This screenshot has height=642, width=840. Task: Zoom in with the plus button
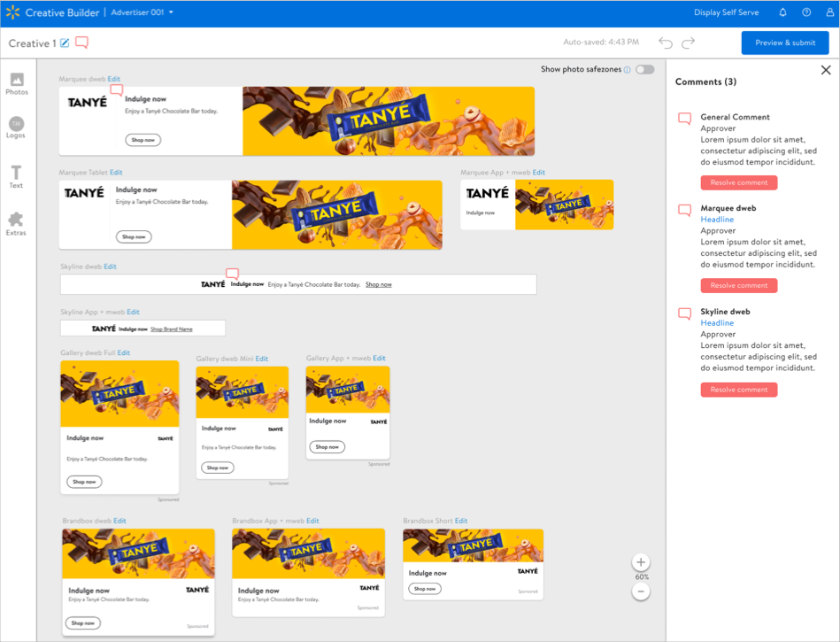point(641,562)
